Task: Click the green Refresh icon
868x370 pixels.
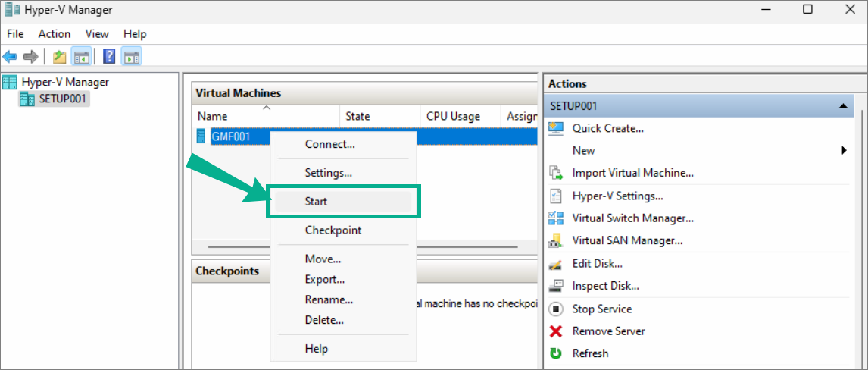Action: 556,353
